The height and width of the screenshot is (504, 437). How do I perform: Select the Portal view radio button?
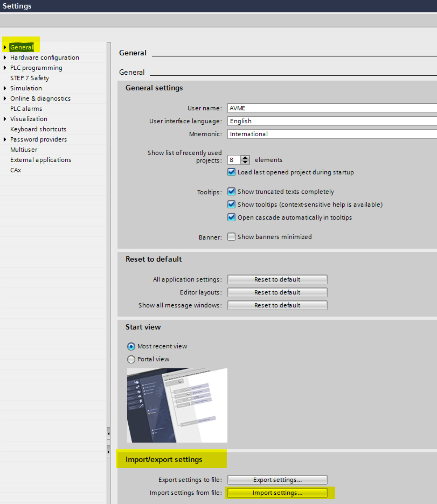point(131,359)
